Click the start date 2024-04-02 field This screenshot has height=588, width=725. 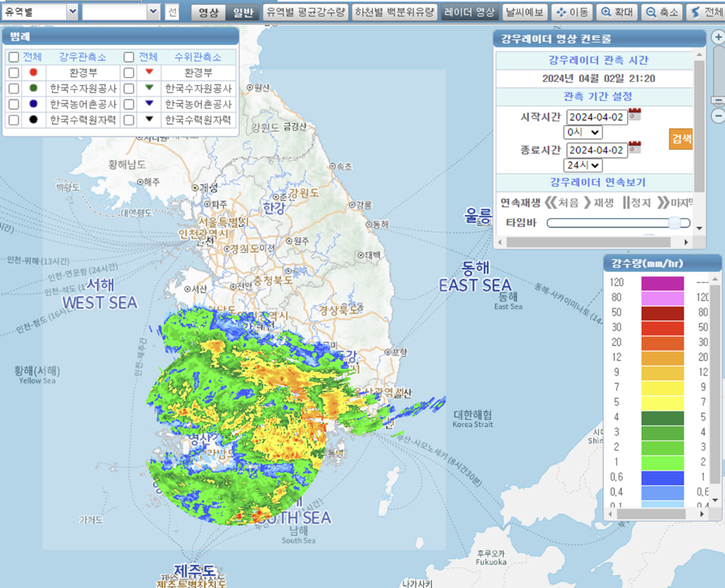[597, 117]
